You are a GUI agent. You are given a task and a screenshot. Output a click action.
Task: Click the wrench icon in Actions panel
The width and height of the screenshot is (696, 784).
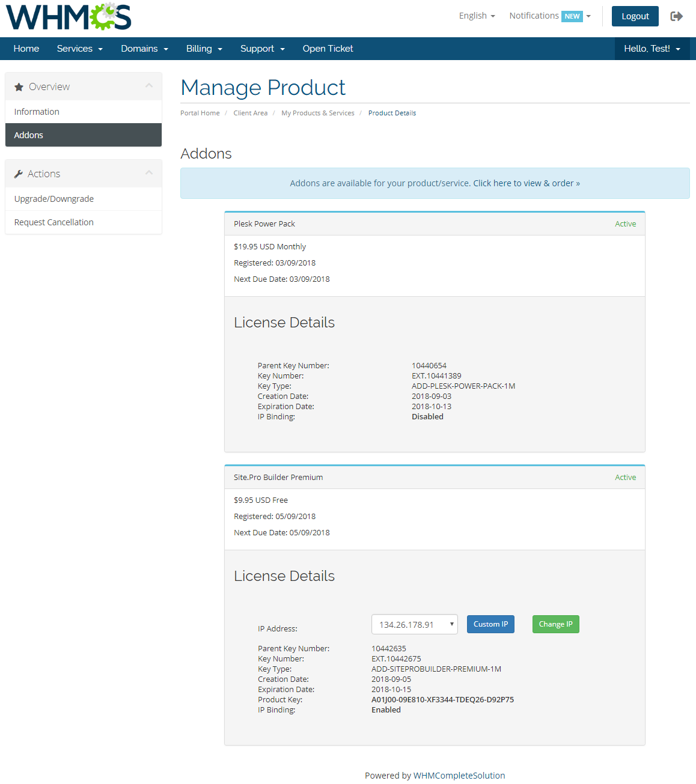tap(19, 174)
